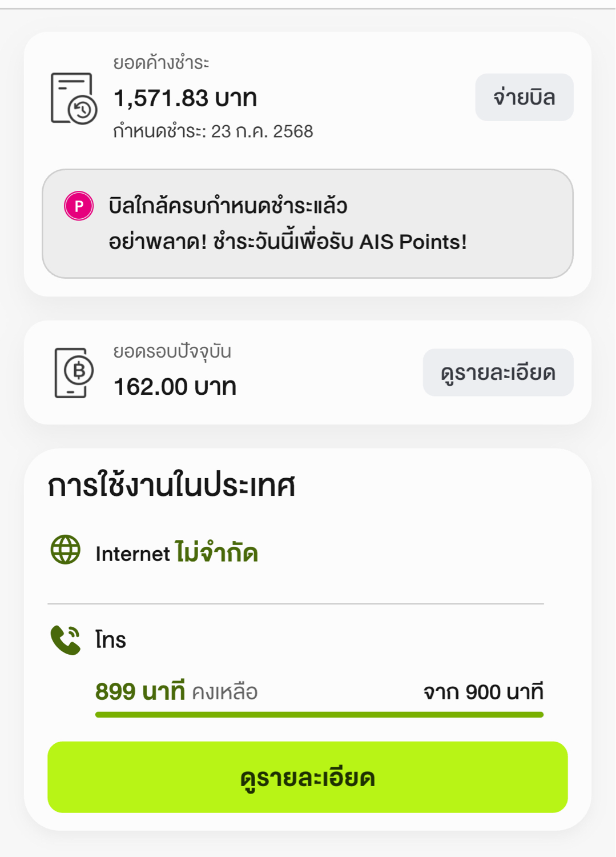Image resolution: width=616 pixels, height=857 pixels.
Task: Tap the green ดูรายละเอียด usage details button
Action: pos(307,777)
